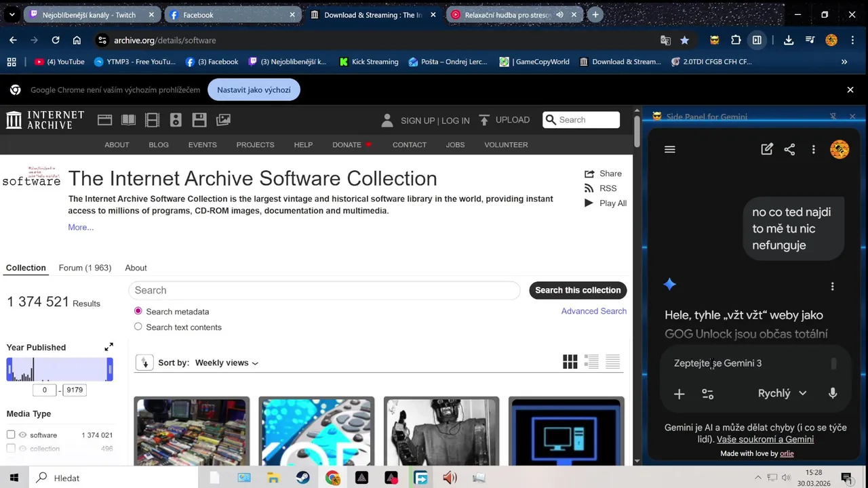Toggle sort direction arrow button
Screen dimensions: 868x488
click(x=144, y=363)
